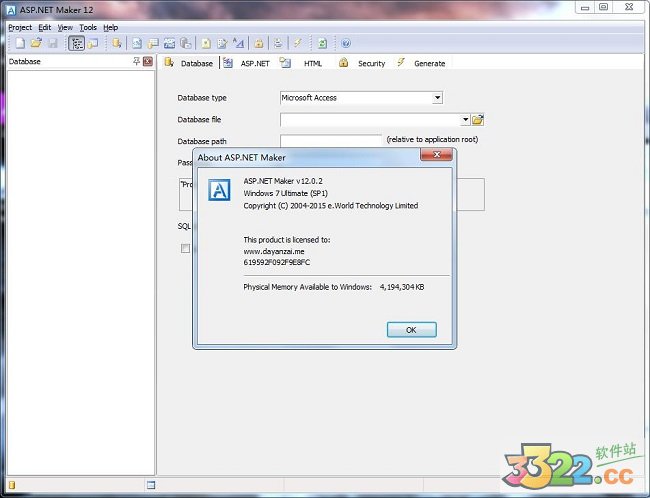Viewport: 650px width, 498px height.
Task: Click the toolbar icon right of tree toggle
Action: [93, 43]
